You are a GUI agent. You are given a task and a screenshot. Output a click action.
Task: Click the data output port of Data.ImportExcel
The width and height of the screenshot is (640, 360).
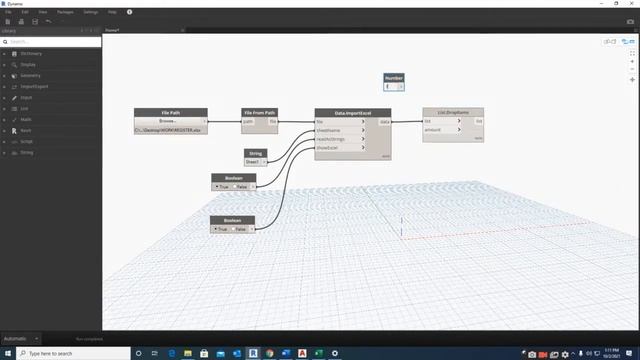384,122
